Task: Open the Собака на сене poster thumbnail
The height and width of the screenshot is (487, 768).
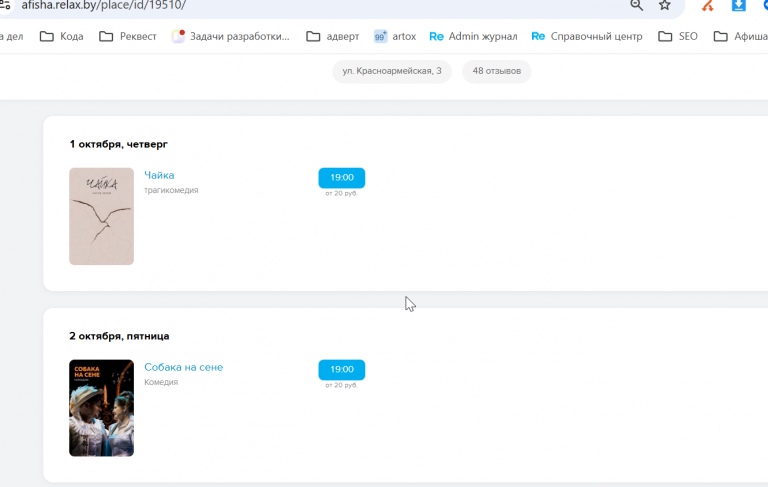Action: pyautogui.click(x=101, y=408)
